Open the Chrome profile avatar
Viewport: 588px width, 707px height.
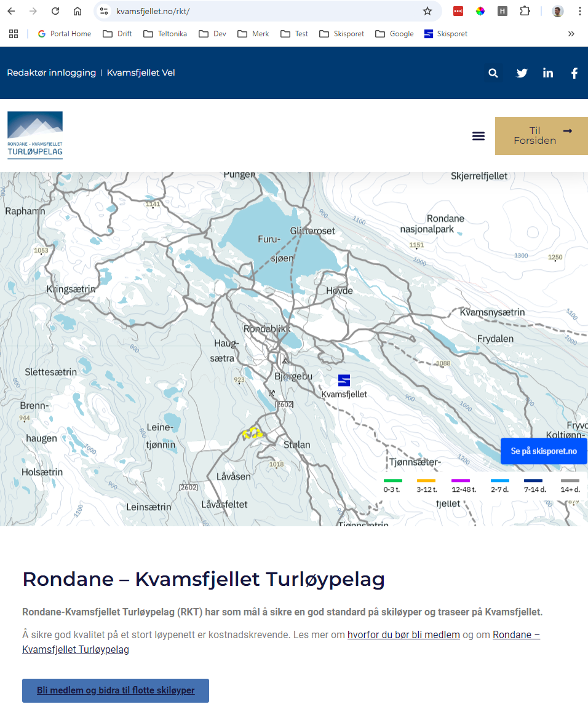click(x=558, y=11)
